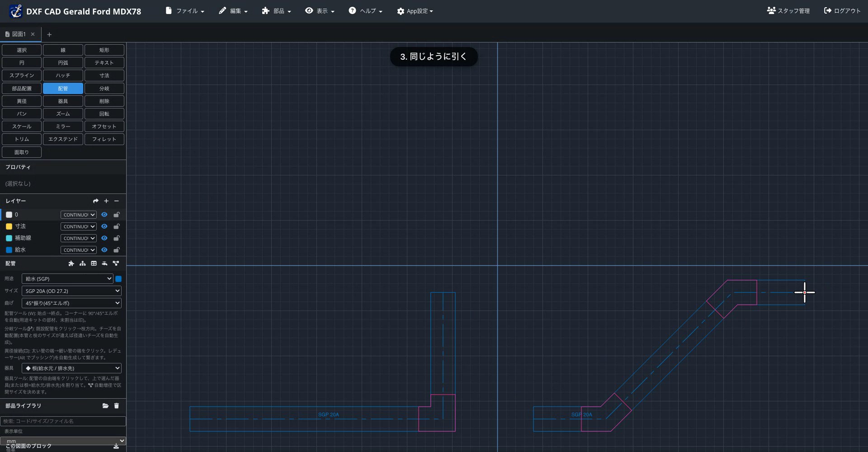Click the node diagram icon in 配管 header
868x452 pixels.
click(x=116, y=264)
